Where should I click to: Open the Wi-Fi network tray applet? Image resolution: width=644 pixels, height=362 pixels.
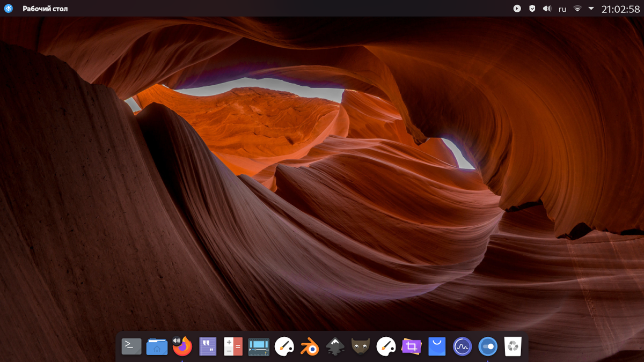pos(577,9)
